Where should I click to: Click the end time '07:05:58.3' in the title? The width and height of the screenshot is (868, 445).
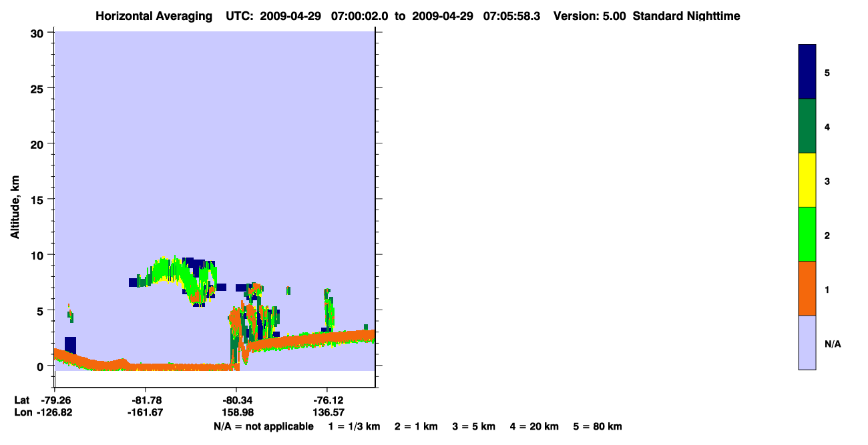[x=511, y=16]
